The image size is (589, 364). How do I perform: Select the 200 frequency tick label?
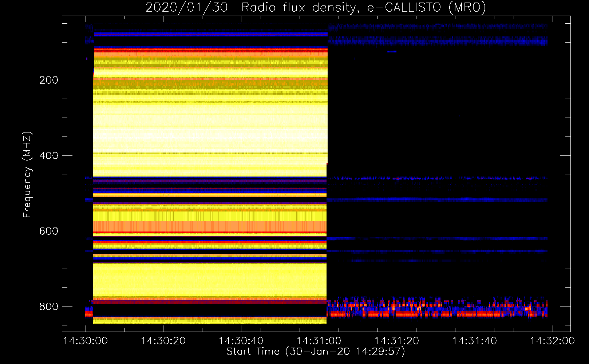pyautogui.click(x=49, y=80)
